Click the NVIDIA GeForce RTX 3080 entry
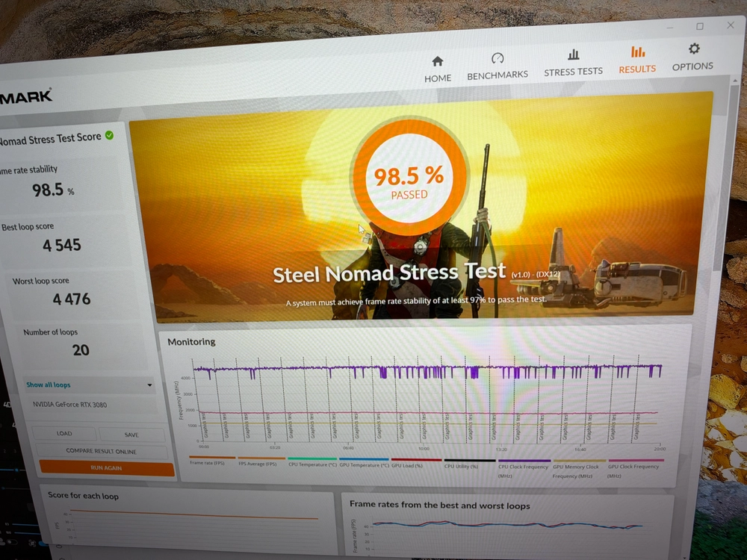Viewport: 747px width, 560px height. click(x=69, y=404)
